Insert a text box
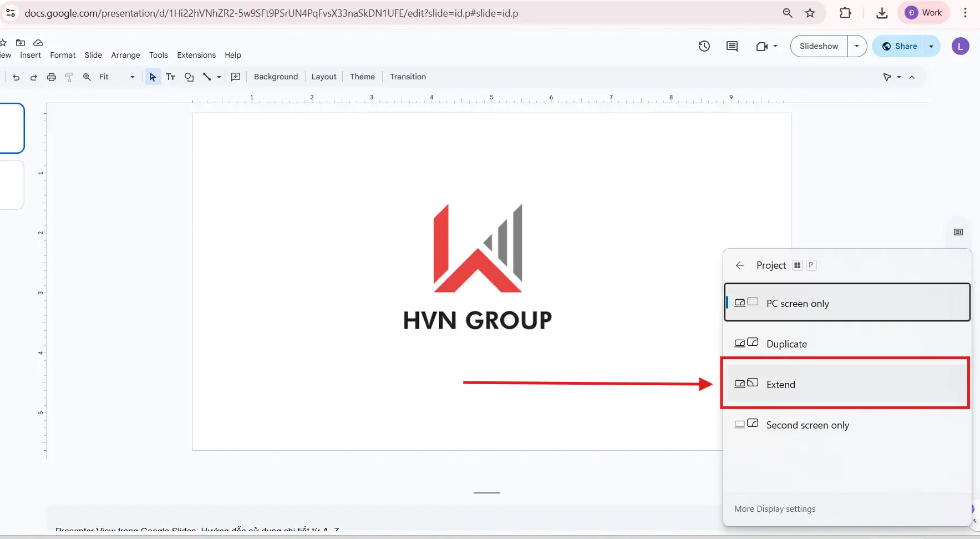This screenshot has width=980, height=539. click(x=171, y=77)
